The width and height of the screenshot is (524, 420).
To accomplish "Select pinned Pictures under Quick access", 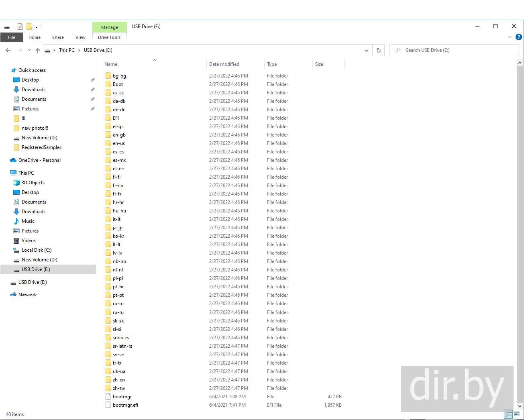I will click(x=30, y=109).
